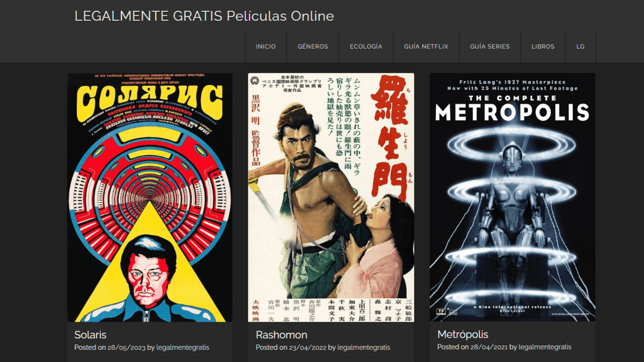
Task: Click the legalmentegratis author link under Metrópolis
Action: tap(545, 348)
